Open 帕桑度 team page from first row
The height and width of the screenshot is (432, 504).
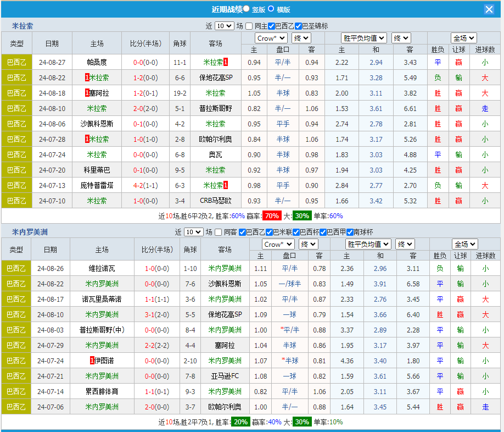[97, 62]
